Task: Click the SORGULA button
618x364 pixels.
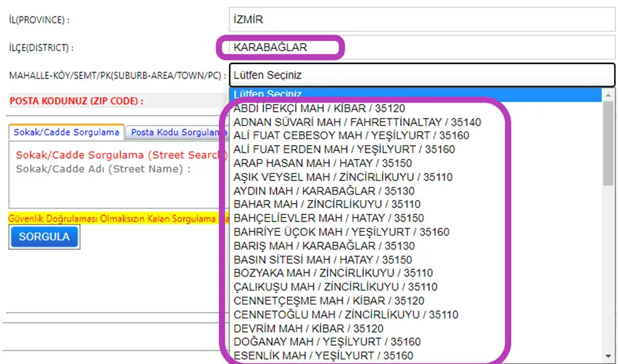Action: [44, 237]
